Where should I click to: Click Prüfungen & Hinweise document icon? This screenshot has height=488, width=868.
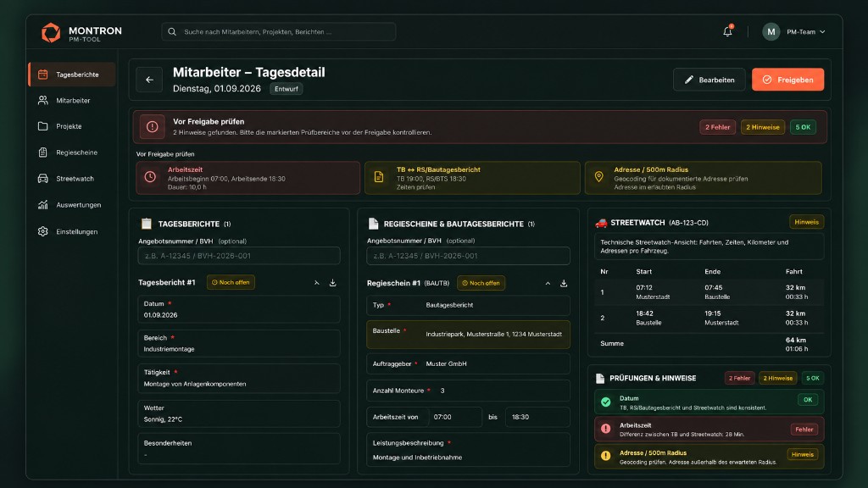click(x=600, y=379)
